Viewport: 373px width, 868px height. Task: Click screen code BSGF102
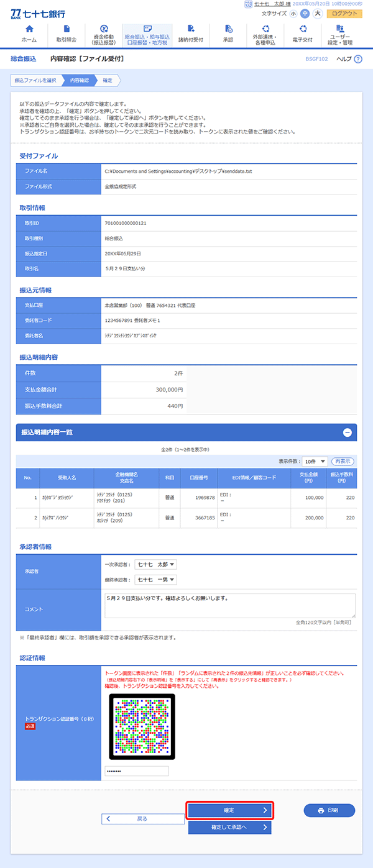pyautogui.click(x=317, y=59)
